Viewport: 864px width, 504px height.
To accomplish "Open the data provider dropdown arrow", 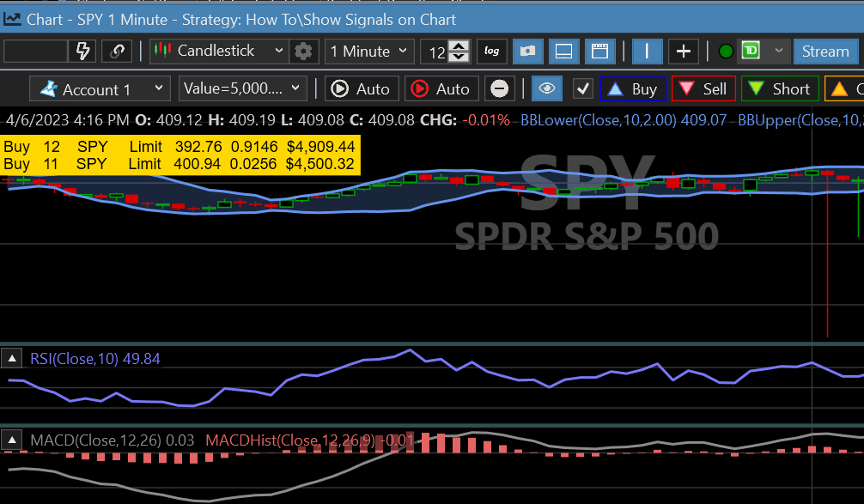I will (x=779, y=51).
